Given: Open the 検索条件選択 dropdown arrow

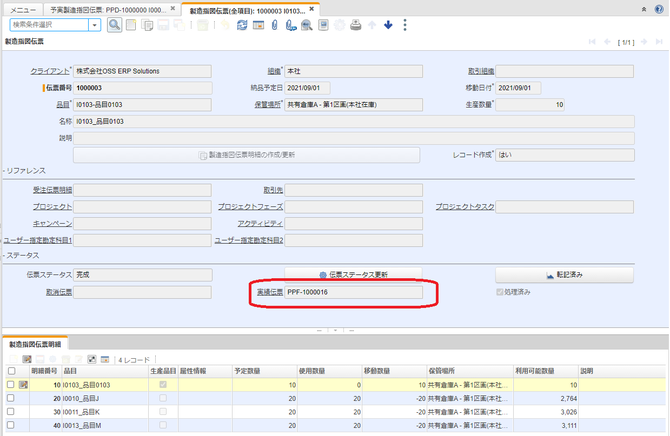Looking at the screenshot, I should (x=94, y=25).
